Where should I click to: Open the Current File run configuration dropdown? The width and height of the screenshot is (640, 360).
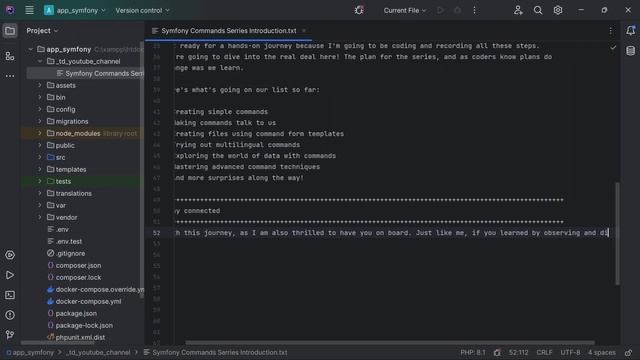coord(404,10)
